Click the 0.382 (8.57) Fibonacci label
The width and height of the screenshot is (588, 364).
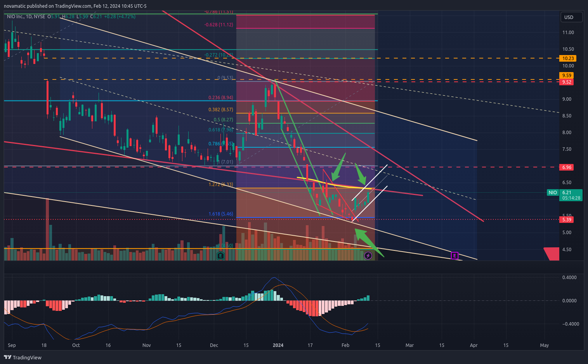point(221,110)
